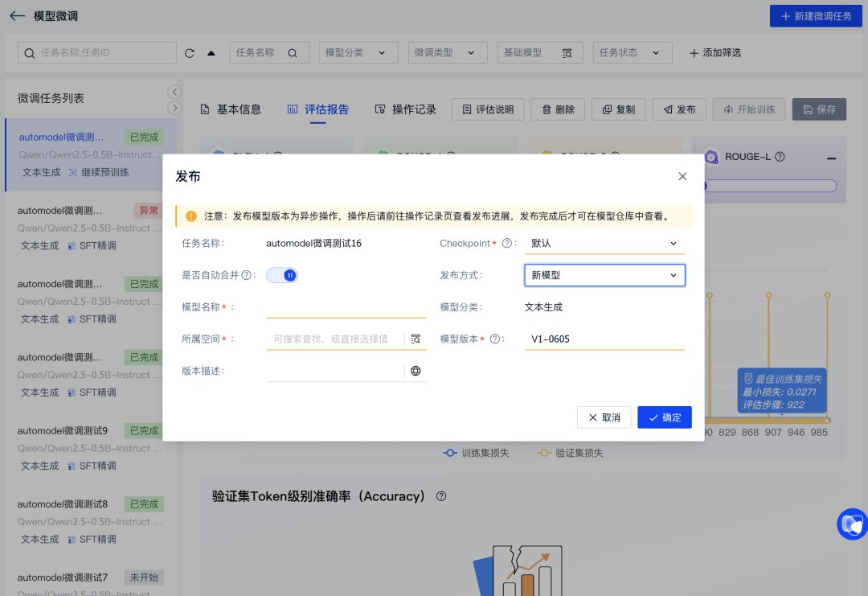Viewport: 868px width, 596px height.
Task: Expand panel with right chevron circle
Action: point(174,108)
